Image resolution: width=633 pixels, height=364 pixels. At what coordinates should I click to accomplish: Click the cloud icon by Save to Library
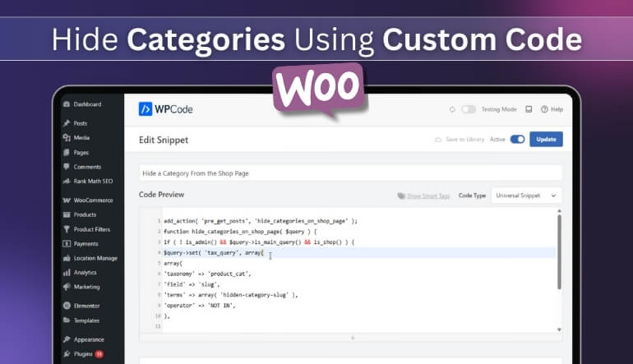438,140
